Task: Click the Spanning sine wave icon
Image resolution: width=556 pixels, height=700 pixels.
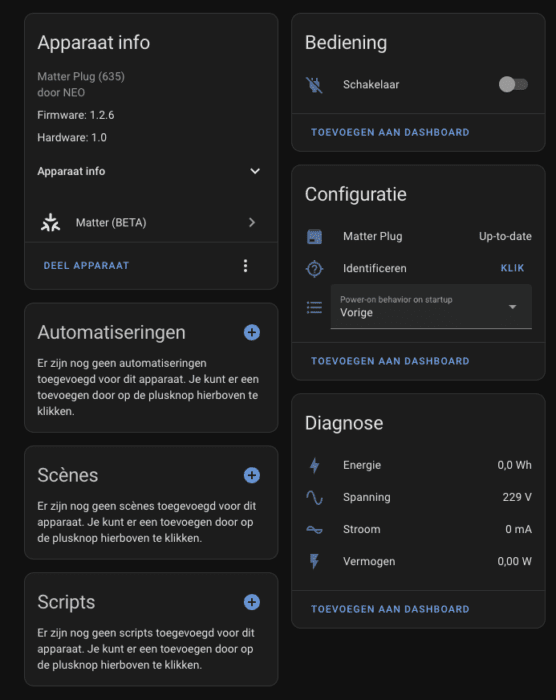Action: (314, 497)
